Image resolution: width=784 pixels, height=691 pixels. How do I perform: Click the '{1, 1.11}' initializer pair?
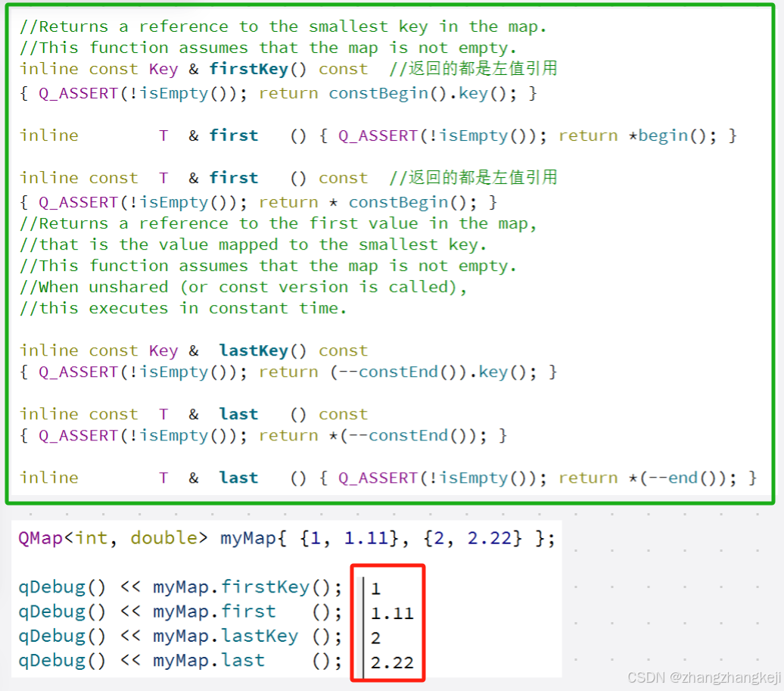point(349,539)
